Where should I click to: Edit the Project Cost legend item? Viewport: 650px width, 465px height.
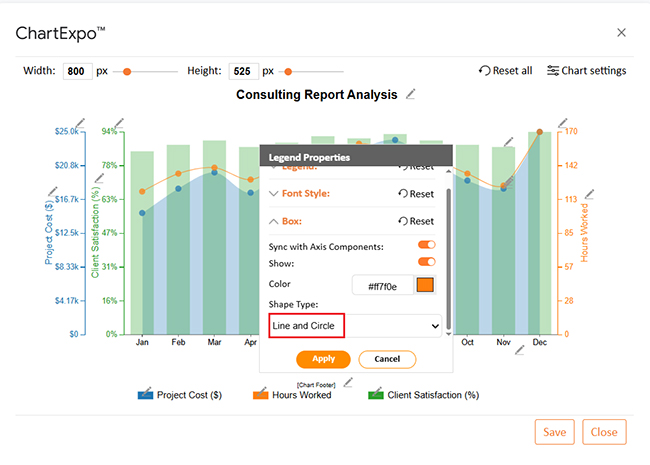[146, 394]
